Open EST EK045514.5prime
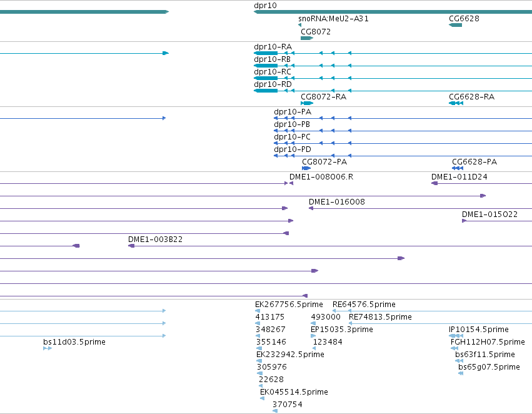Viewport: 532px width, 414px height. tap(294, 392)
